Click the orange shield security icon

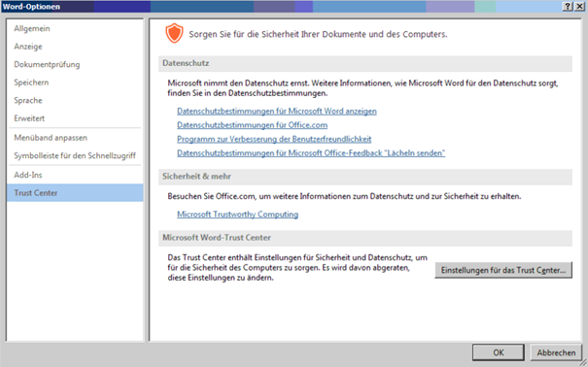click(174, 33)
